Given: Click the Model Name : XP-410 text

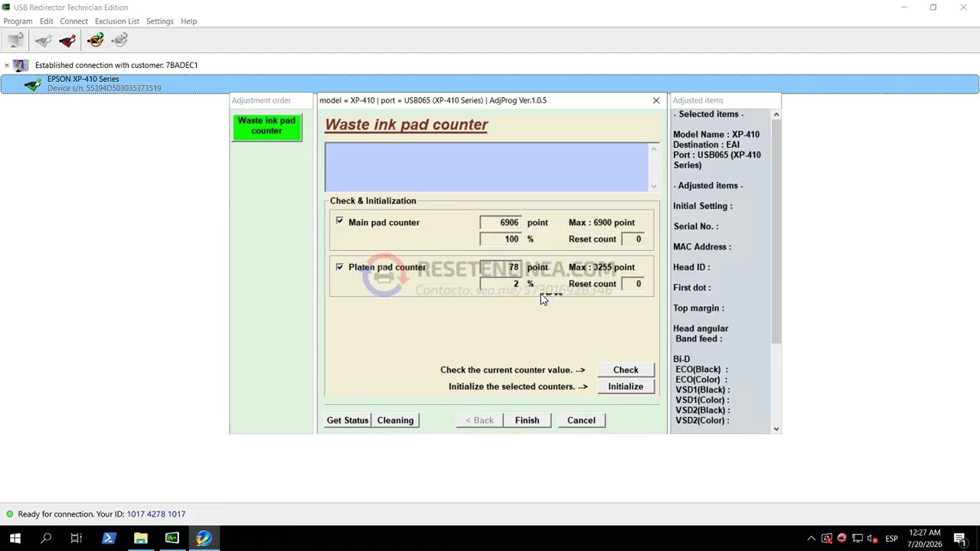Looking at the screenshot, I should click(717, 135).
